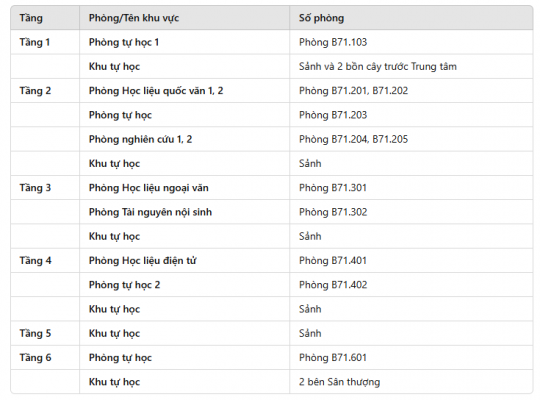Click Phòng tự học 2 cell
540x400 pixels.
[x=124, y=285]
